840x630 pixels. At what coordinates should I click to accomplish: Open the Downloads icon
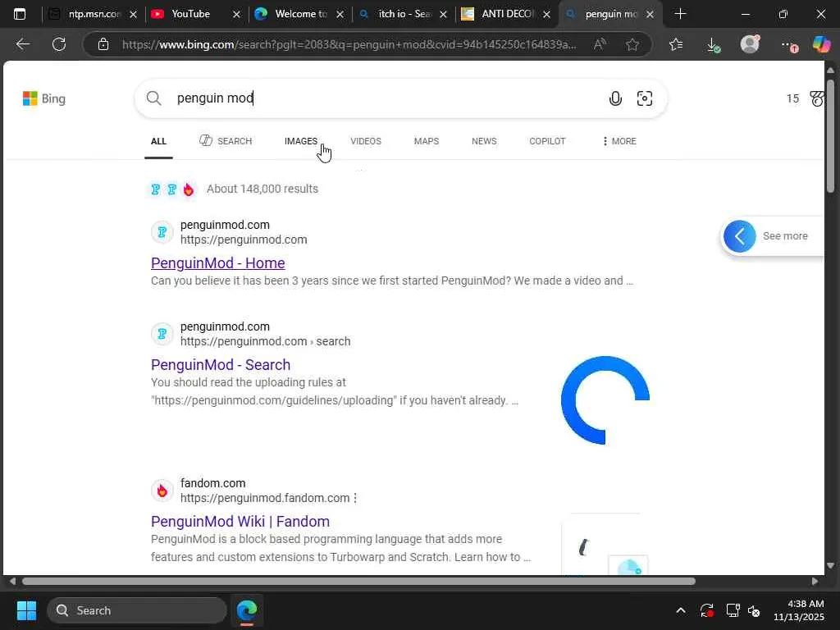pos(713,44)
